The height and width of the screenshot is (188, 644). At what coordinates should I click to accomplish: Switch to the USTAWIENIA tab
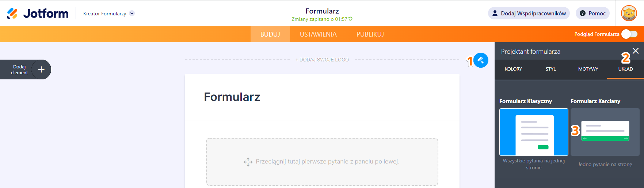(318, 34)
